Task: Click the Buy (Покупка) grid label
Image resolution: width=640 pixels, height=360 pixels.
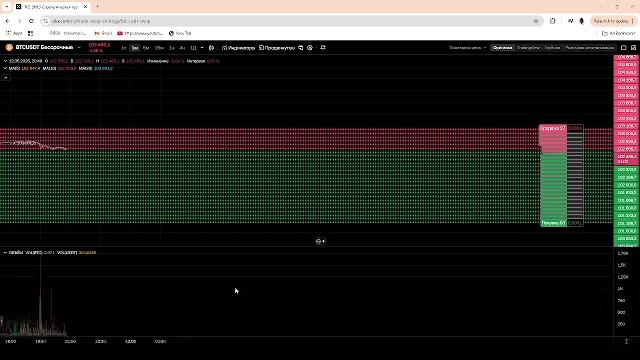Action: click(x=553, y=223)
